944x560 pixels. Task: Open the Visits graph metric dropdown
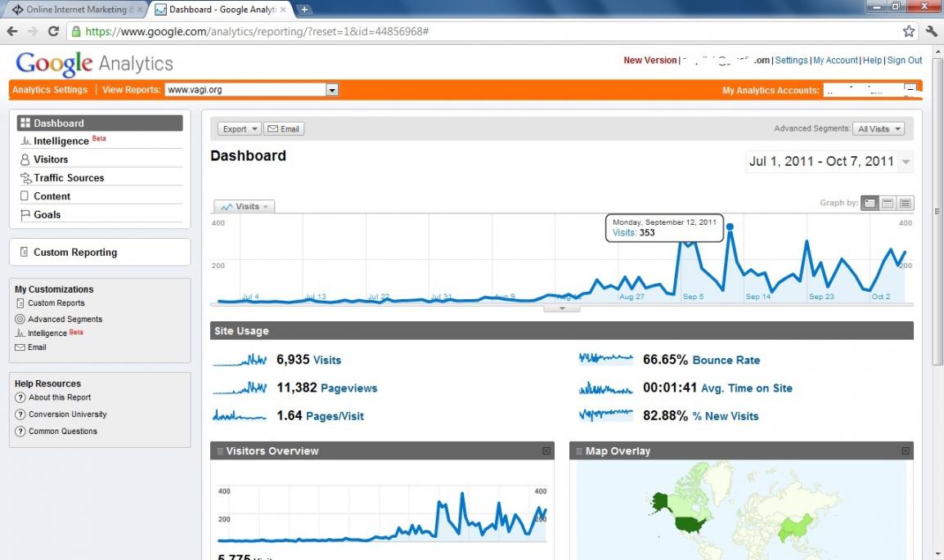tap(244, 206)
